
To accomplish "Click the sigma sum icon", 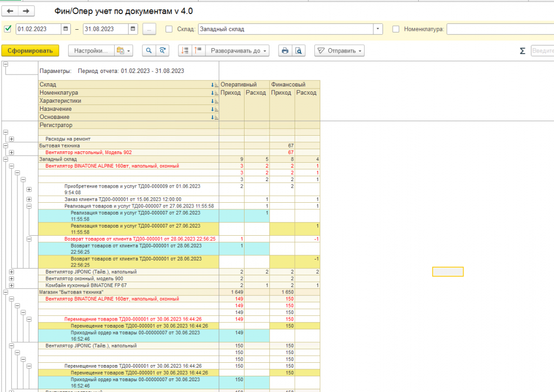I will [x=522, y=51].
